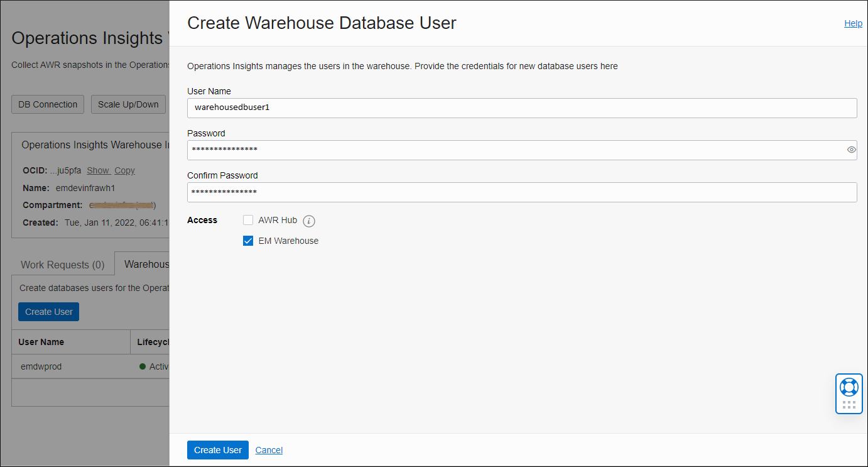The image size is (868, 467).
Task: Click the User Name input field
Action: click(x=440, y=107)
